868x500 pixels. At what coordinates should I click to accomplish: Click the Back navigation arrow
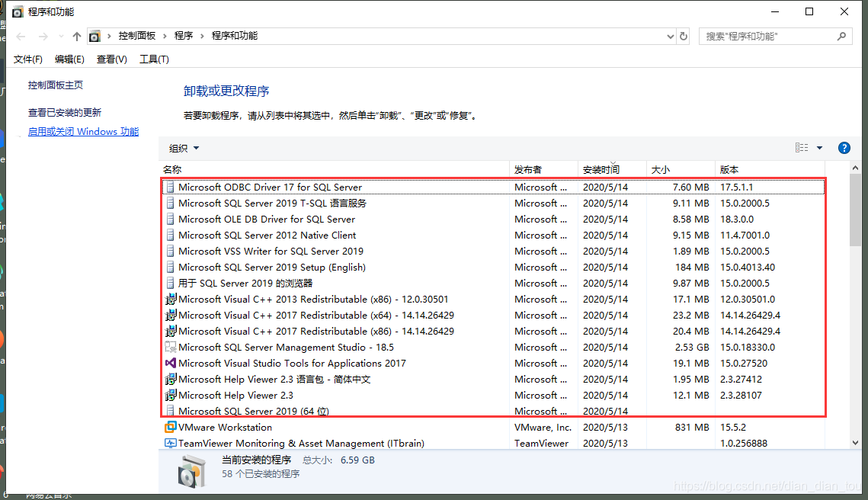[x=21, y=37]
